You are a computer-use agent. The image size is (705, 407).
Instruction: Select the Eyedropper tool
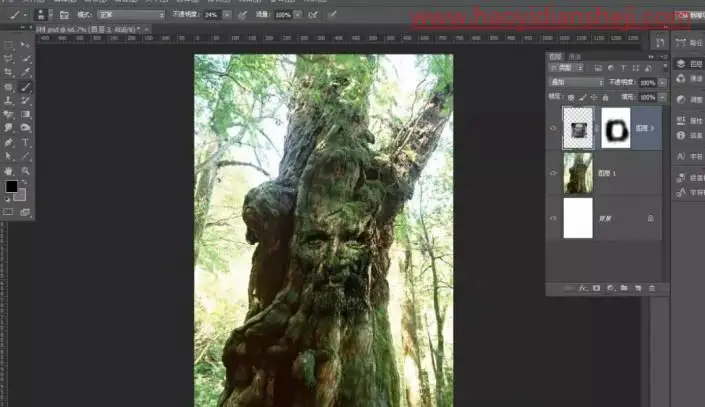click(x=26, y=72)
